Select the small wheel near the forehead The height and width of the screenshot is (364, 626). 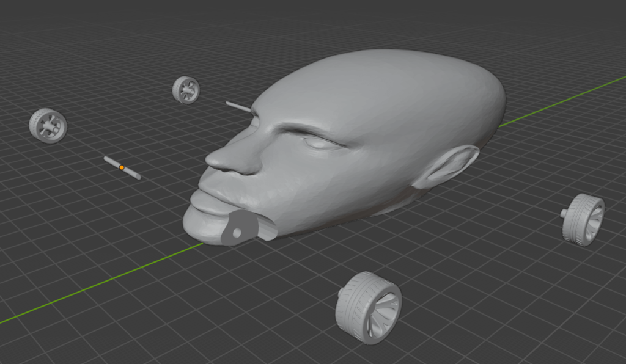[x=185, y=89]
